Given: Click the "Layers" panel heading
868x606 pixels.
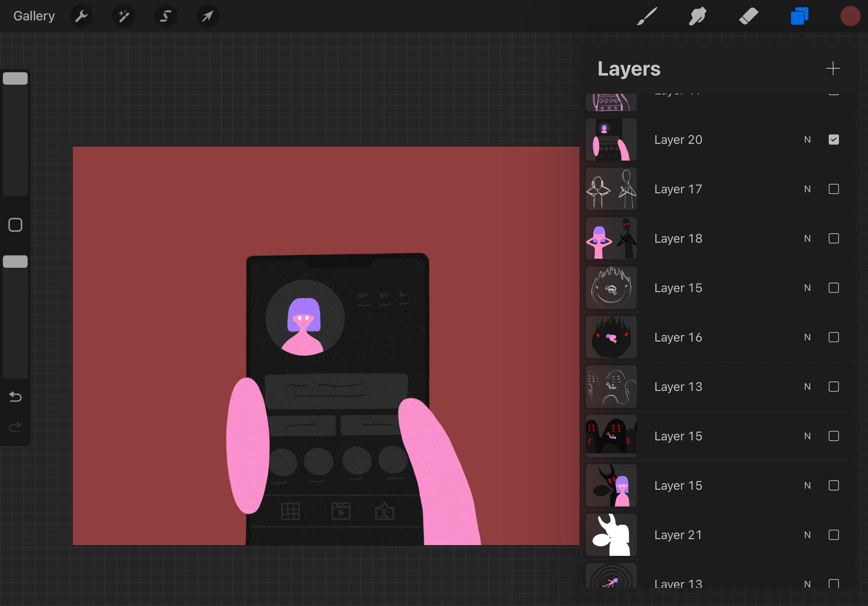Looking at the screenshot, I should click(629, 69).
